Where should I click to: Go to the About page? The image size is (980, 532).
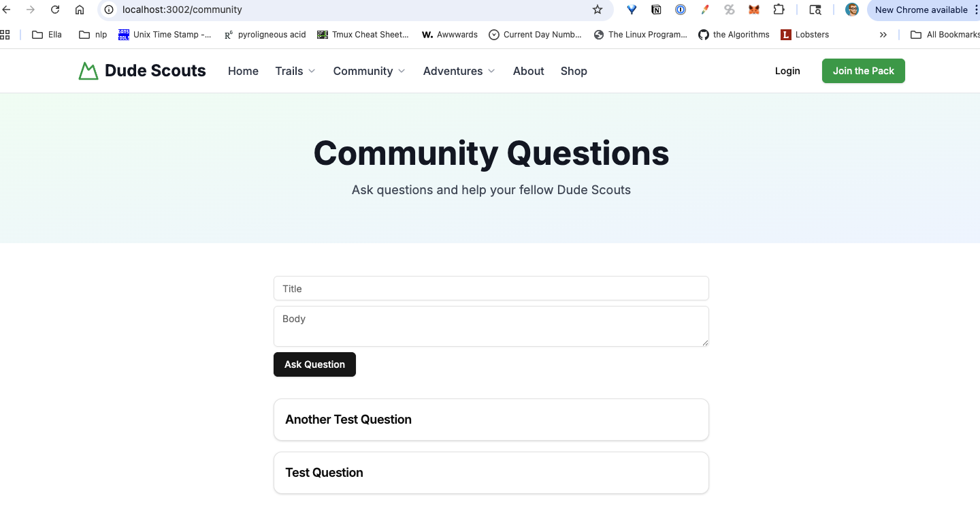pyautogui.click(x=529, y=71)
